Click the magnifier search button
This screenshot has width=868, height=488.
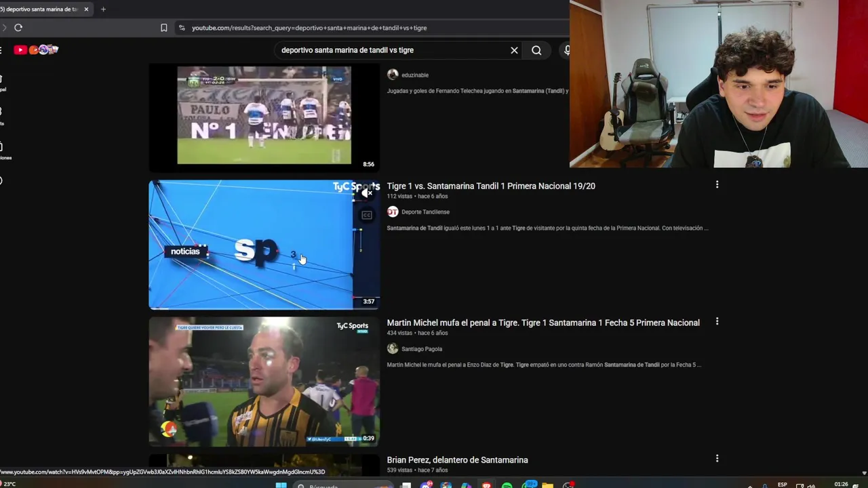pos(536,50)
